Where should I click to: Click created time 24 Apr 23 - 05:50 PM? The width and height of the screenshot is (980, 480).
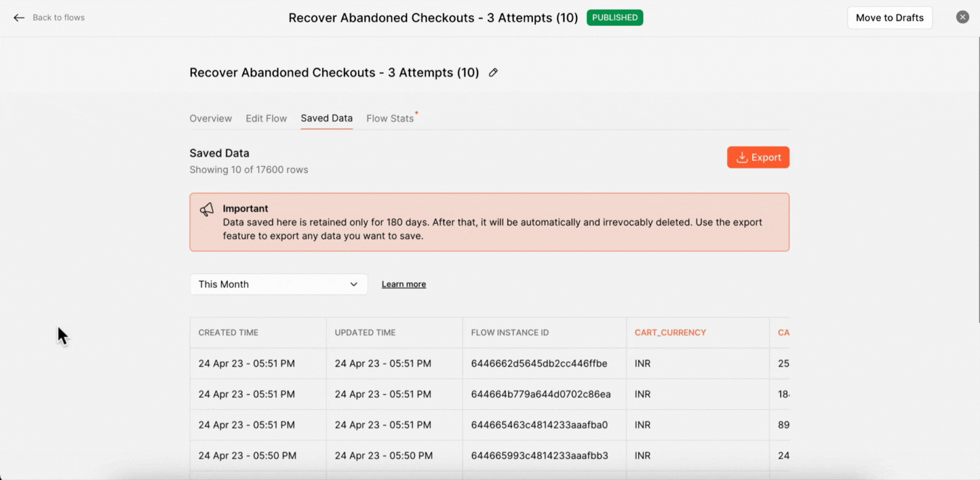[247, 456]
